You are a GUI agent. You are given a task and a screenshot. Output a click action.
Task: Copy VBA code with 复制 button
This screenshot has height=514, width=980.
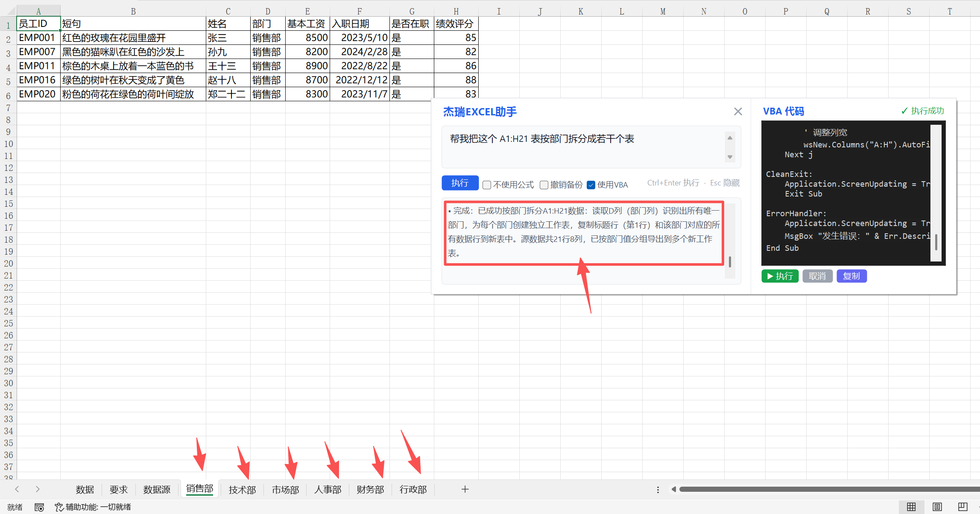click(x=851, y=276)
